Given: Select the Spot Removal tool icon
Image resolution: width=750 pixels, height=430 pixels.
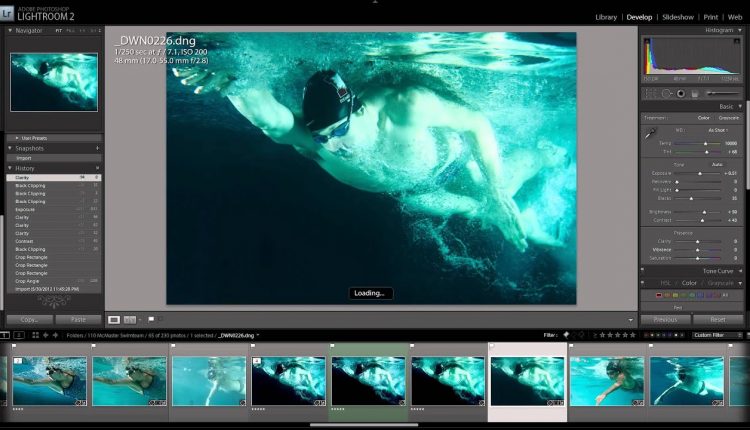Looking at the screenshot, I should [666, 94].
